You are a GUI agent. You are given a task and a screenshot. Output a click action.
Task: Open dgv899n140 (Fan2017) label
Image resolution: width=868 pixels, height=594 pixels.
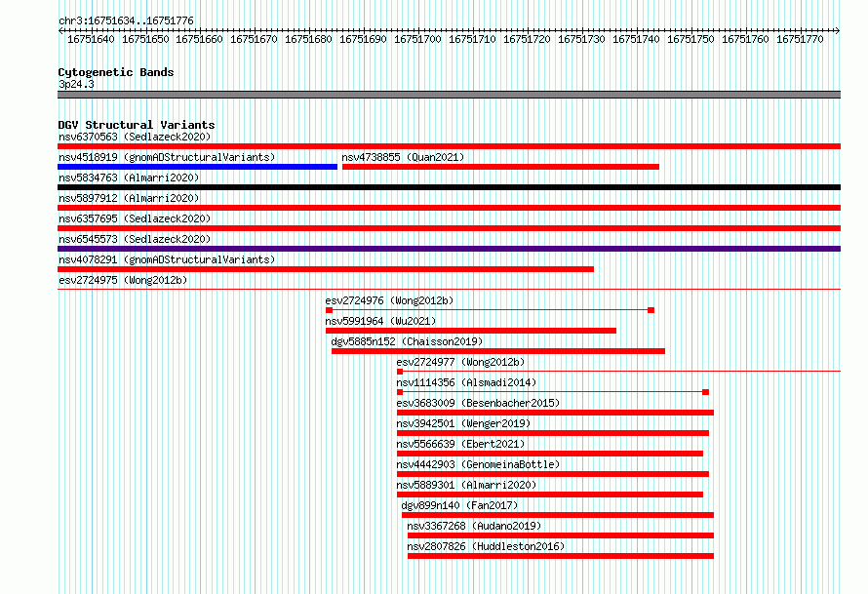coord(459,505)
